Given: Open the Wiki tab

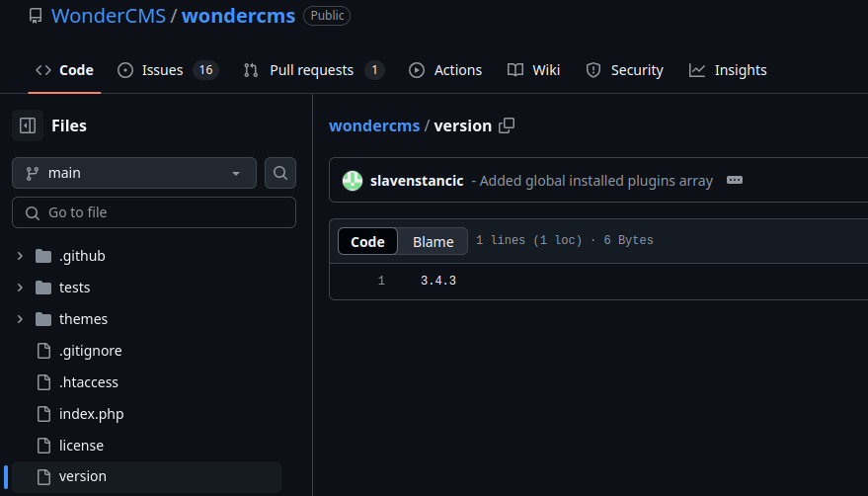Looking at the screenshot, I should (534, 70).
